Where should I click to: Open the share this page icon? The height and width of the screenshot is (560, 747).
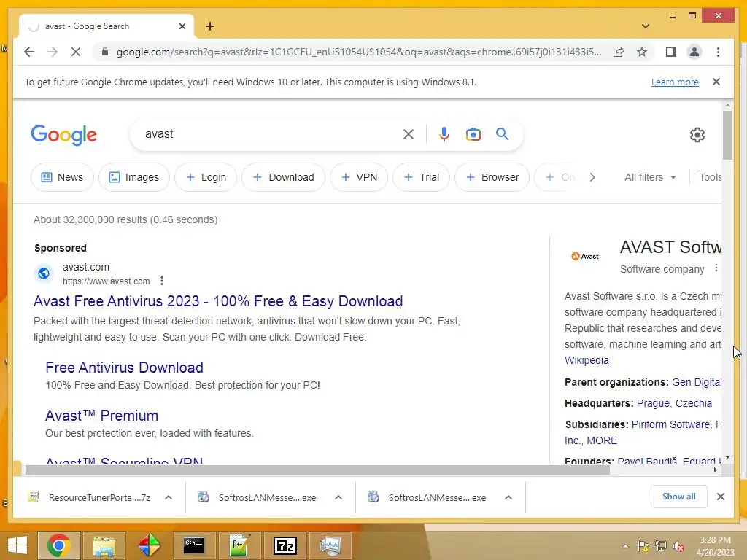(619, 52)
